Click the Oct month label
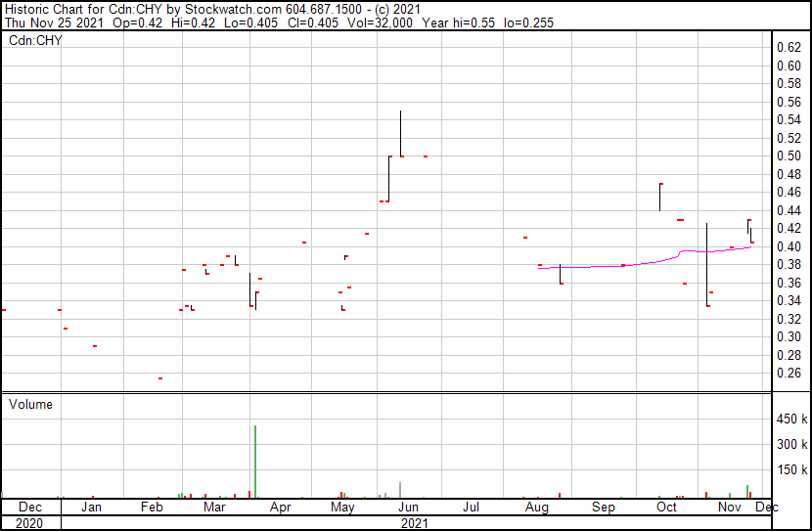812x531 pixels. click(x=666, y=507)
